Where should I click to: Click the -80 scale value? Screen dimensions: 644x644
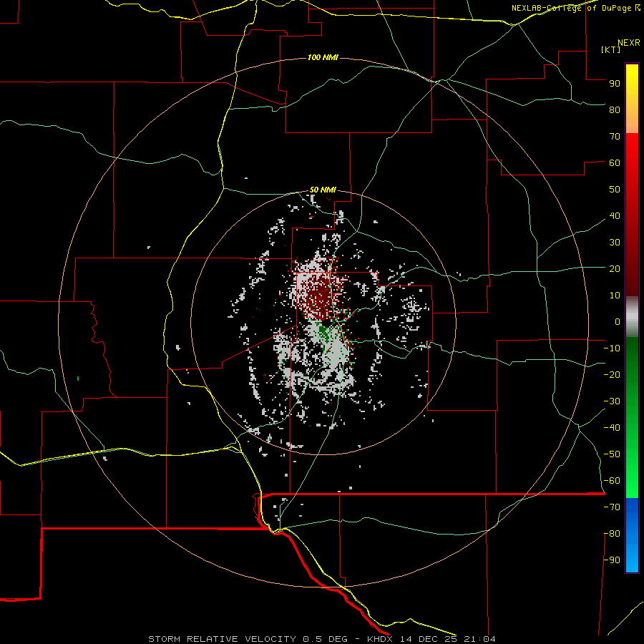612,534
